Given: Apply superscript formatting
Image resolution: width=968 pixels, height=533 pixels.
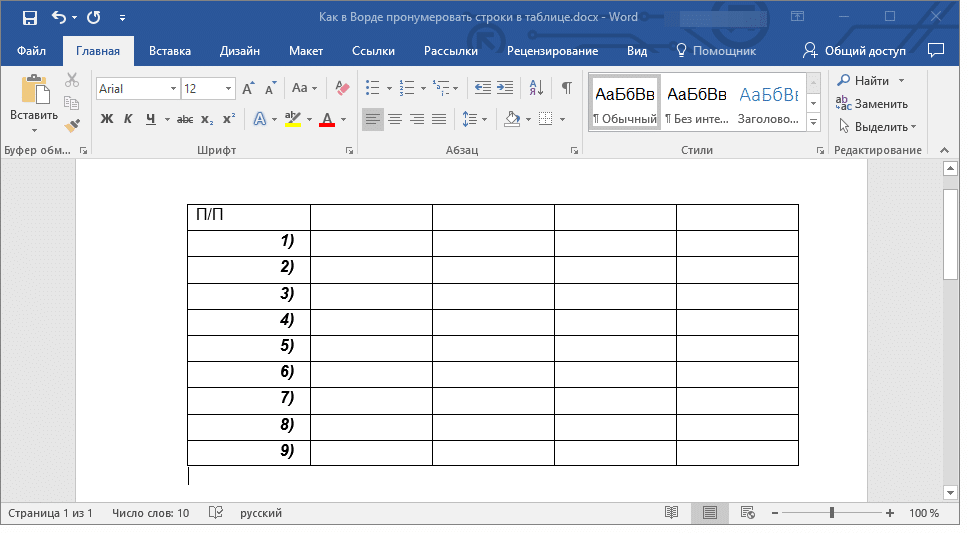Looking at the screenshot, I should click(x=229, y=119).
